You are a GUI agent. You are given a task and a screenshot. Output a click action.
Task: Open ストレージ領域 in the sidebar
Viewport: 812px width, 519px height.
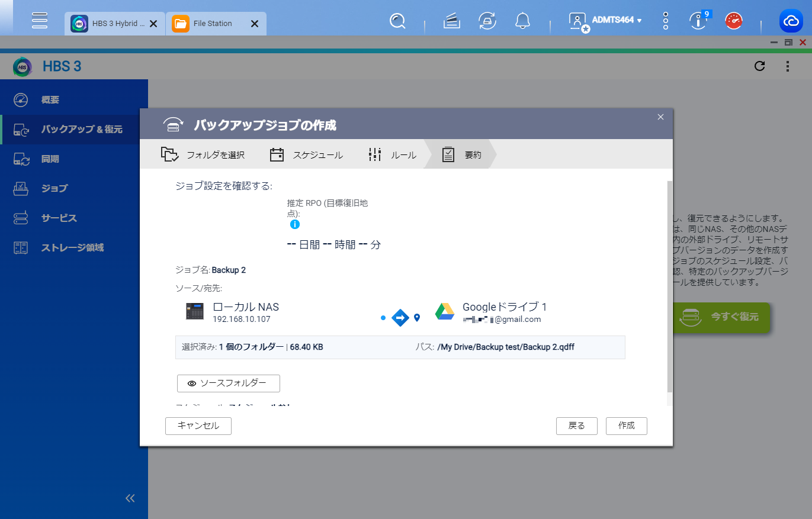[x=74, y=247]
